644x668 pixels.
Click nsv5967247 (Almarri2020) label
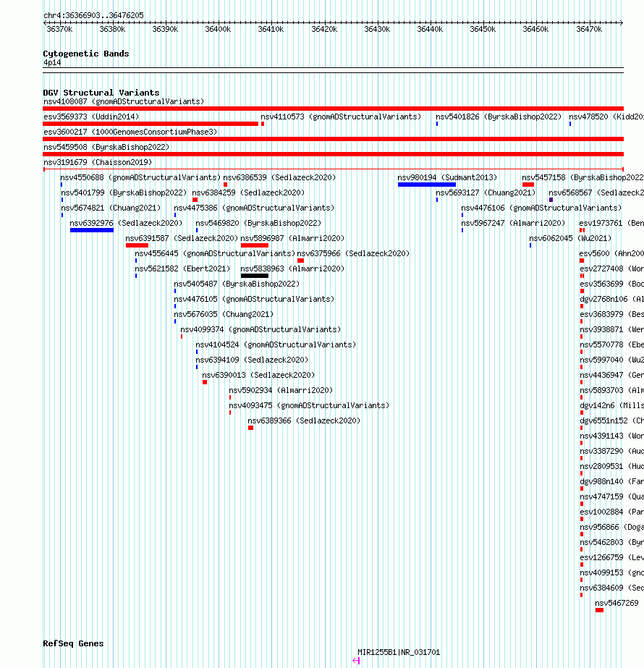point(513,223)
